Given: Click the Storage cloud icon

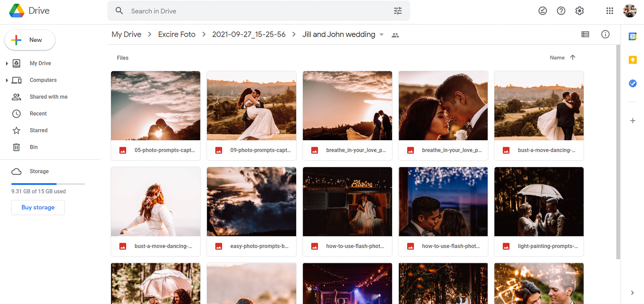Looking at the screenshot, I should tap(17, 172).
